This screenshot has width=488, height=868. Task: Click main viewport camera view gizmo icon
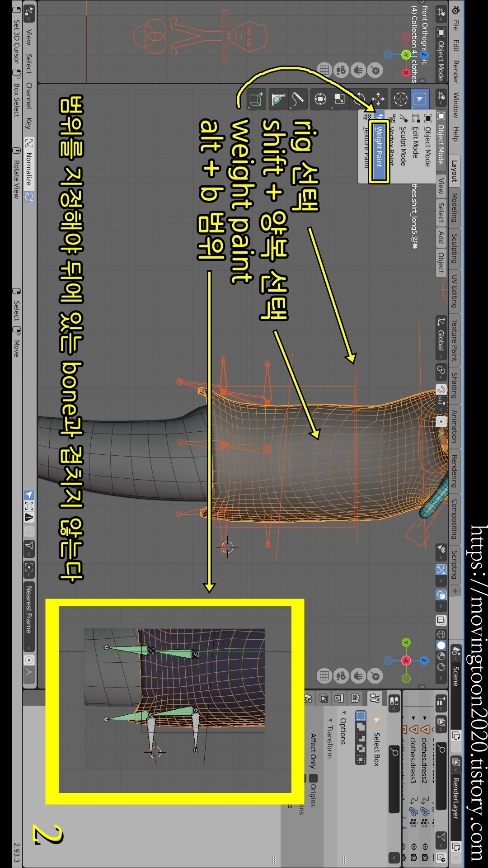(x=341, y=676)
